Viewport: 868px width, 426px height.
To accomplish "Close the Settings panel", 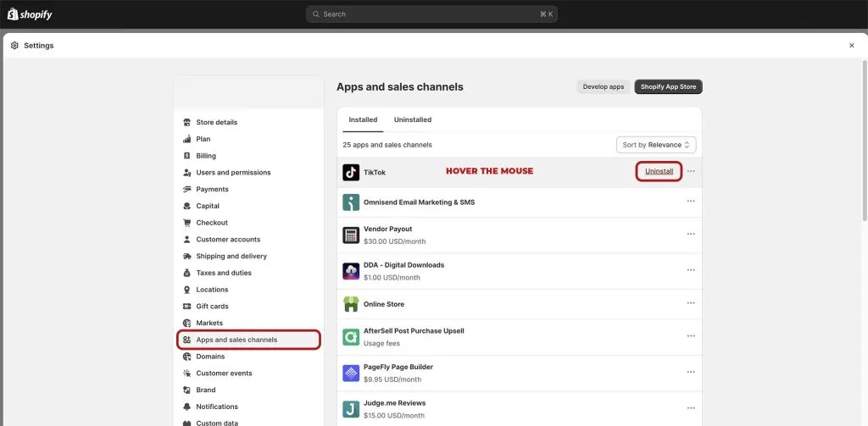I will pos(851,46).
